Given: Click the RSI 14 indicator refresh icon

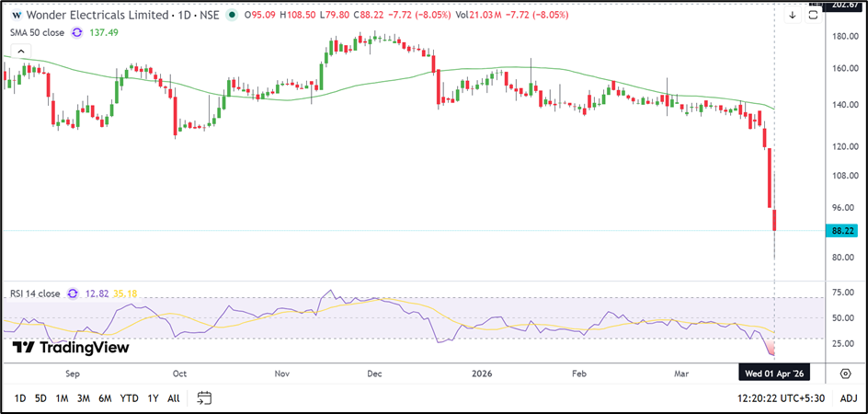Looking at the screenshot, I should click(70, 293).
